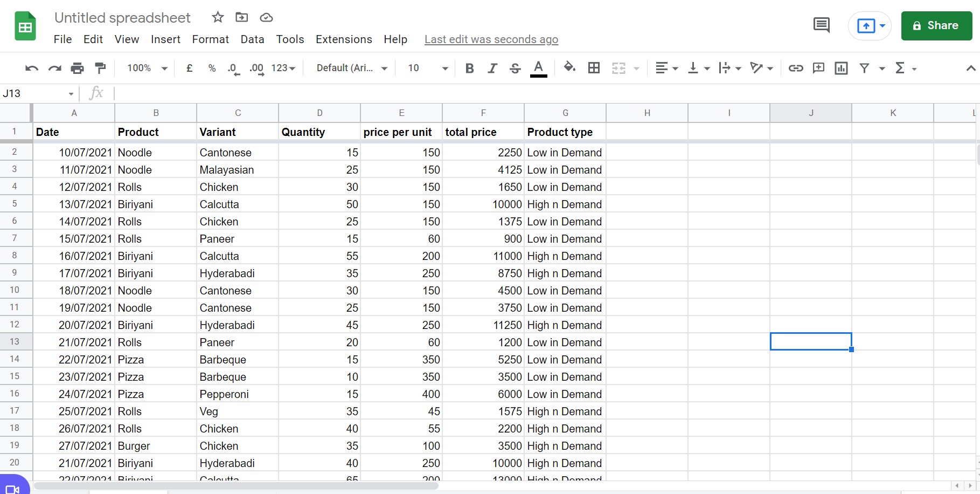Star the spreadsheet
980x494 pixels.
(218, 17)
